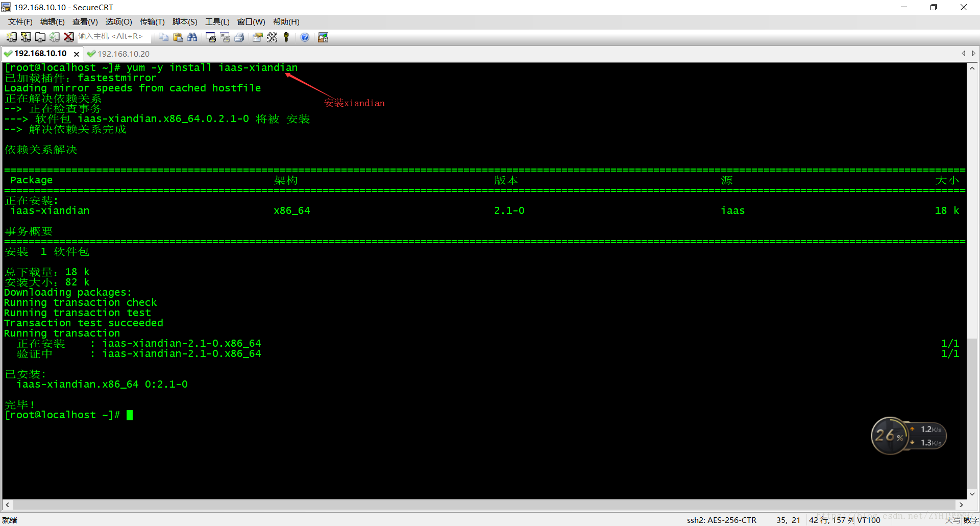Screen dimensions: 980x526
Task: Open Session Options icon
Action: click(x=258, y=37)
